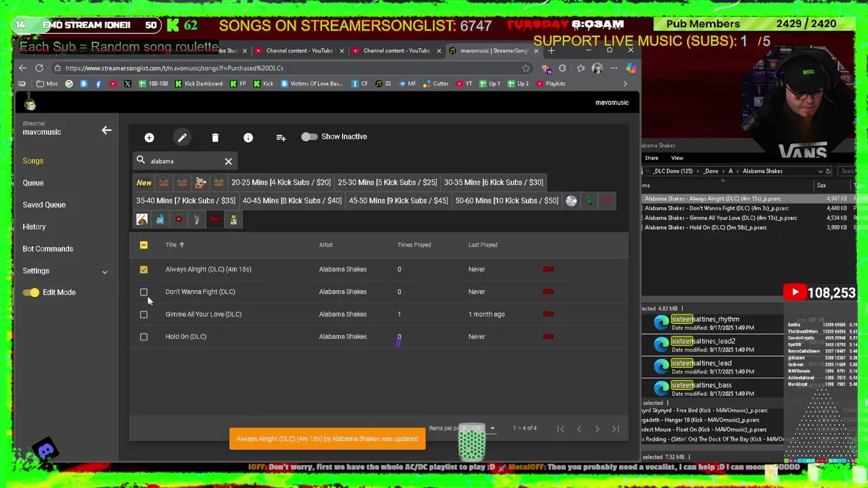This screenshot has width=868, height=488.
Task: Open the Songs sidebar item
Action: pos(33,161)
